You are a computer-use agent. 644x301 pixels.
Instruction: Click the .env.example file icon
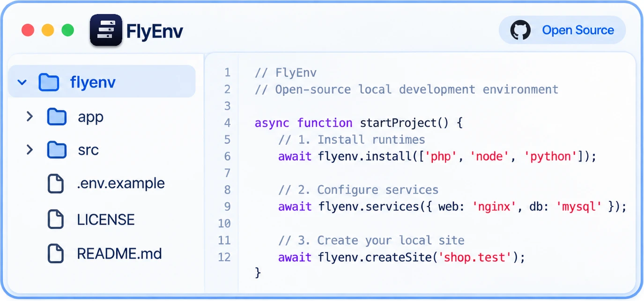(56, 184)
